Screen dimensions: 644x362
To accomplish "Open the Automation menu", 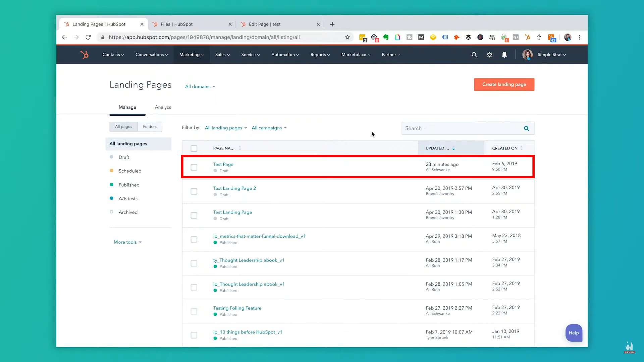I will pos(285,55).
